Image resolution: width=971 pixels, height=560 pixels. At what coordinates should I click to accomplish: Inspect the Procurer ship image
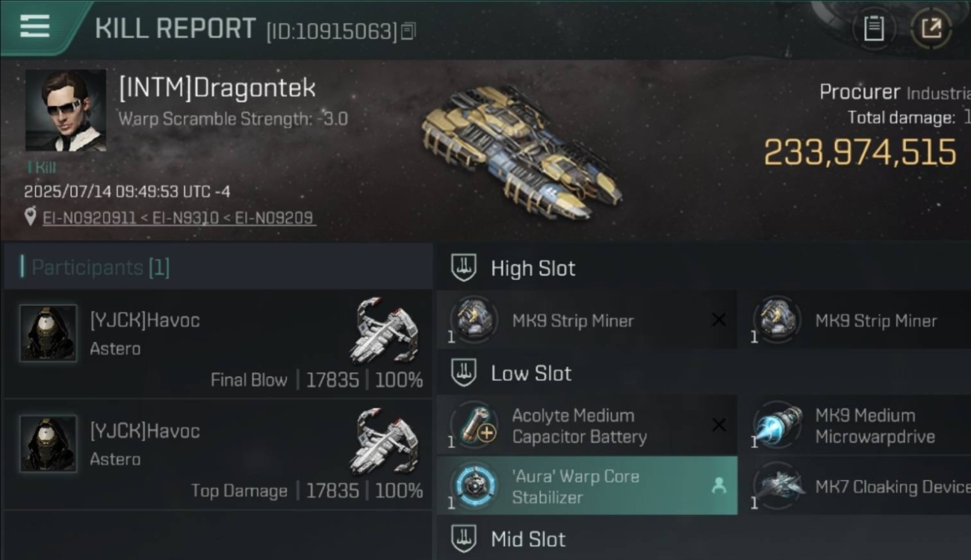521,149
